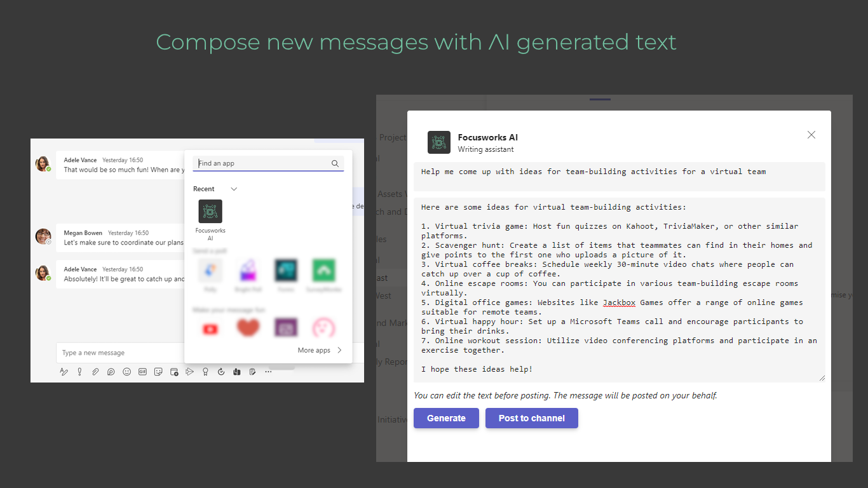This screenshot has width=868, height=488.
Task: Click Adele Vance avatar beside 'That would be' message
Action: pos(43,164)
